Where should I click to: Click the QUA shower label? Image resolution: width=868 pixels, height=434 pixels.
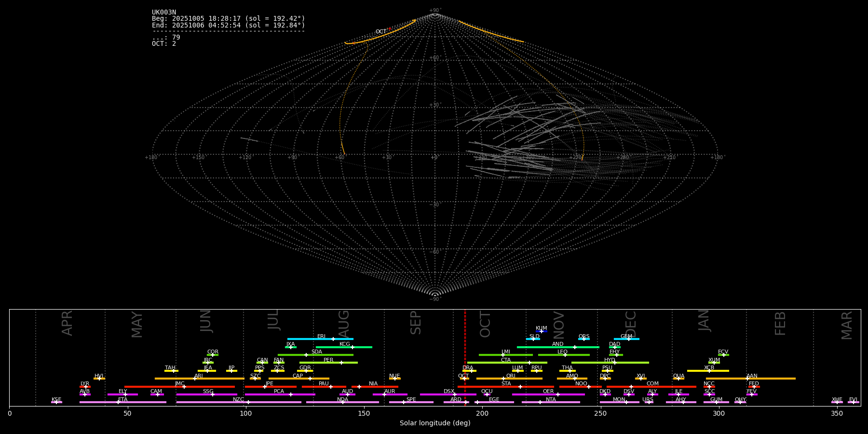679,376
